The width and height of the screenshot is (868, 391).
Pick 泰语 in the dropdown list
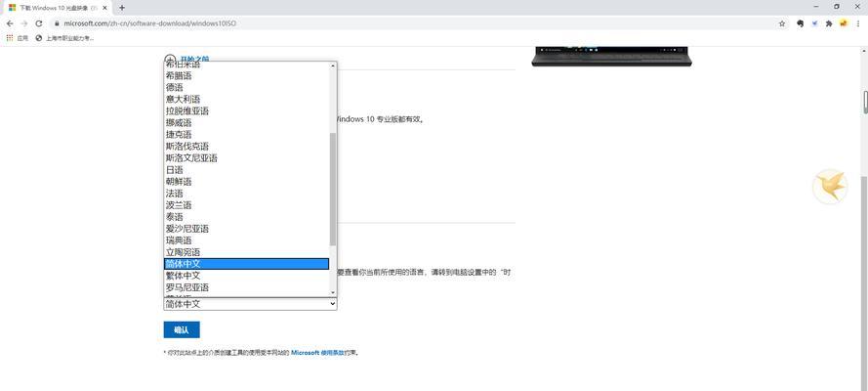pyautogui.click(x=246, y=217)
